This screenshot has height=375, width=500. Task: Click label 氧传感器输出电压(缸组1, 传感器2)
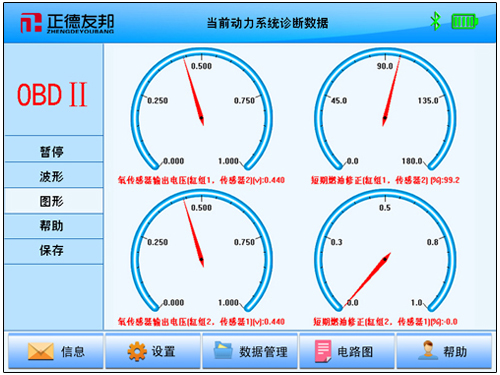coord(201,180)
